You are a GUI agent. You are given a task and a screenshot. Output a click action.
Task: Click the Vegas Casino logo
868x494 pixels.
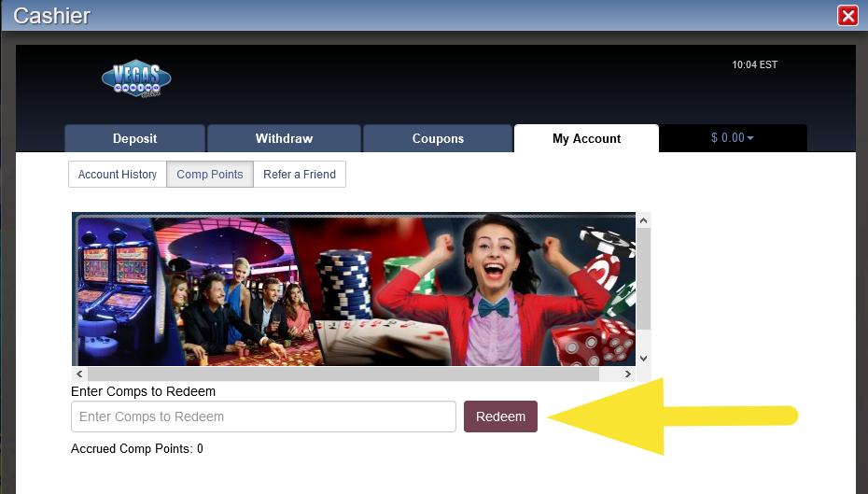point(136,79)
